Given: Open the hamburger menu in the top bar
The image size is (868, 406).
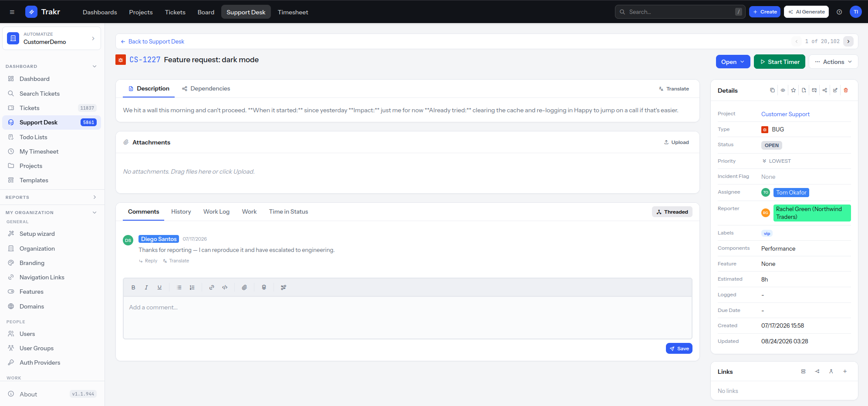Looking at the screenshot, I should (12, 12).
